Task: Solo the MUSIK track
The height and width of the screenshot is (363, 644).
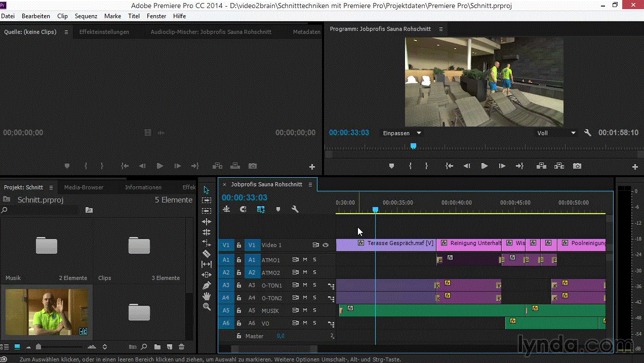Action: (314, 310)
